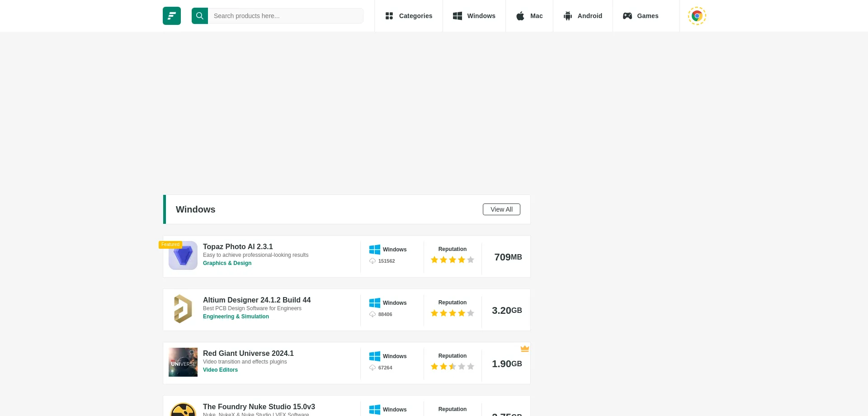Click the Windows logo in the Topaz row
868x416 pixels.
tap(375, 250)
